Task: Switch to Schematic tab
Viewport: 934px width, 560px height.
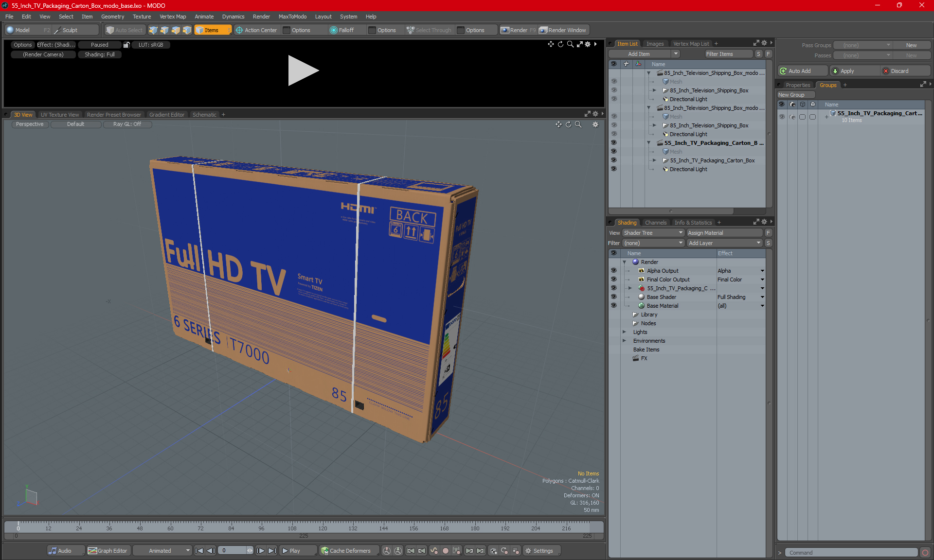Action: [x=204, y=115]
